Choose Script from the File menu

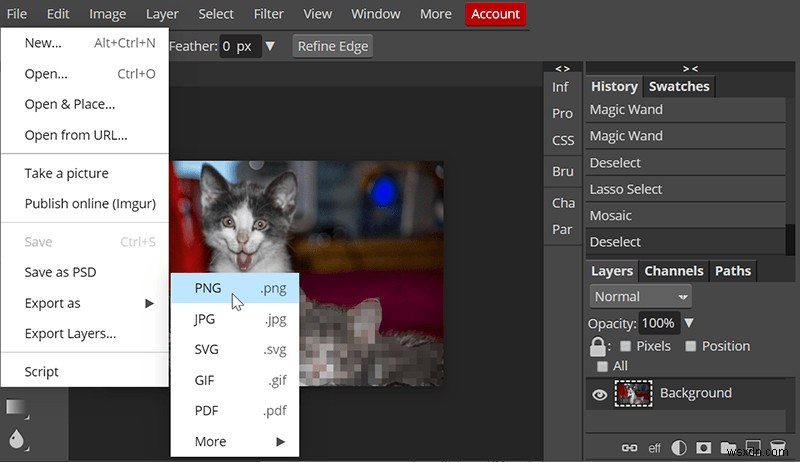point(85,372)
